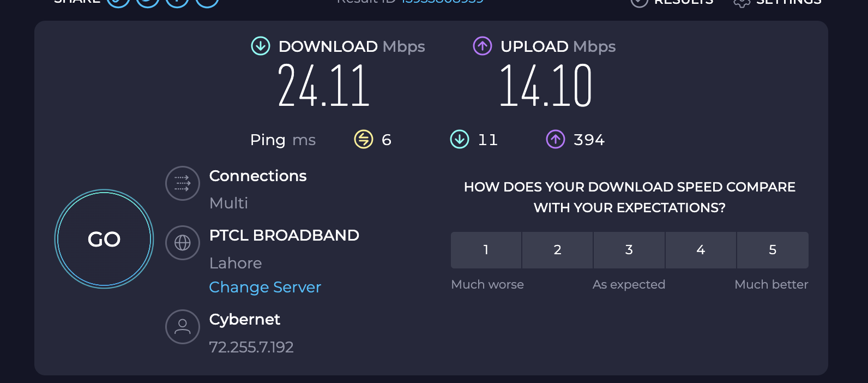Rate download speed as 2
Viewport: 868px width, 383px height.
pos(557,250)
